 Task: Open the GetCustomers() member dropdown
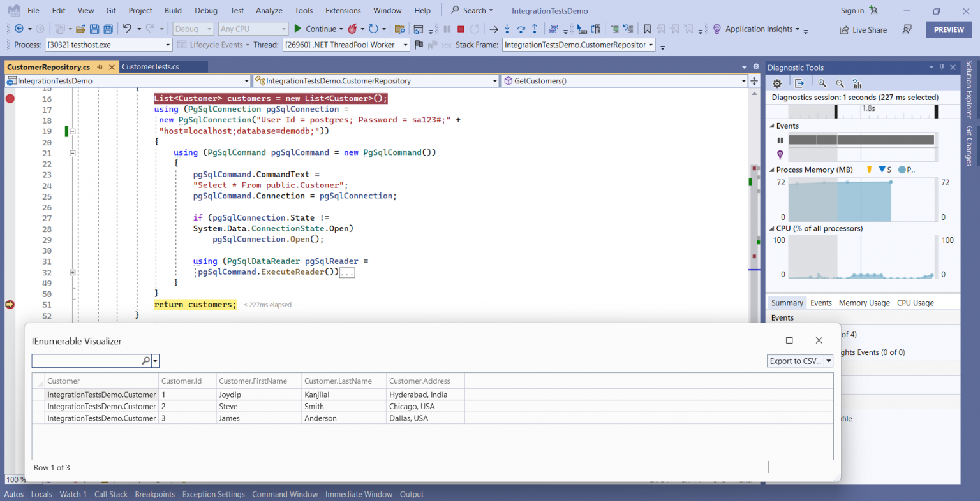(624, 81)
